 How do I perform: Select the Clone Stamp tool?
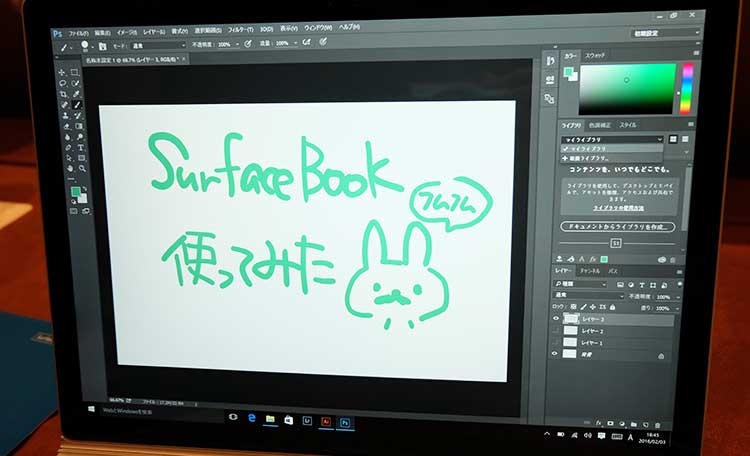[65, 115]
